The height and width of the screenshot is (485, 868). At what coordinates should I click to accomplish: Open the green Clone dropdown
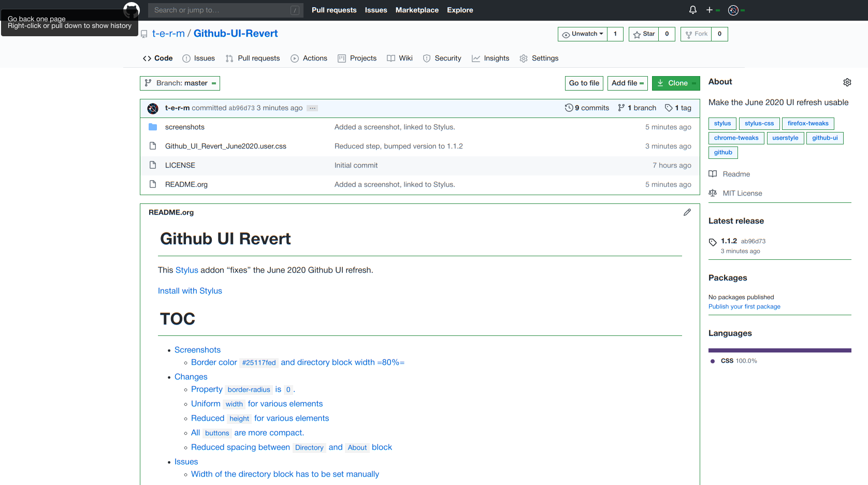tap(676, 83)
